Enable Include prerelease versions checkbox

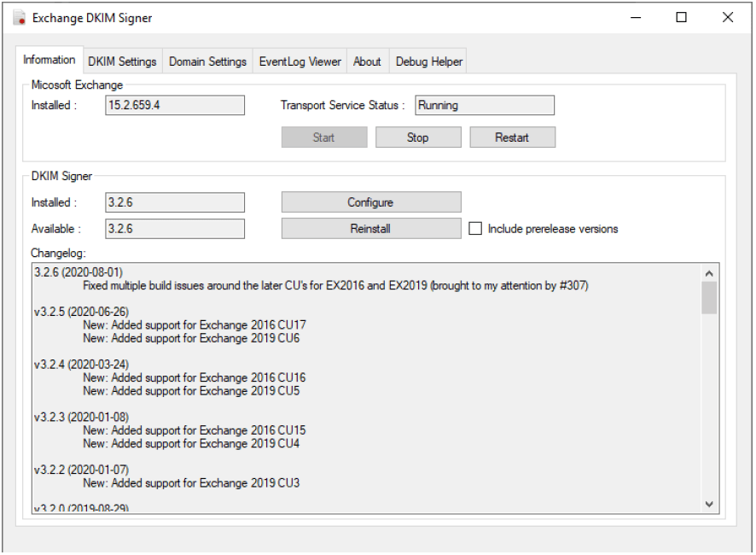tap(475, 229)
